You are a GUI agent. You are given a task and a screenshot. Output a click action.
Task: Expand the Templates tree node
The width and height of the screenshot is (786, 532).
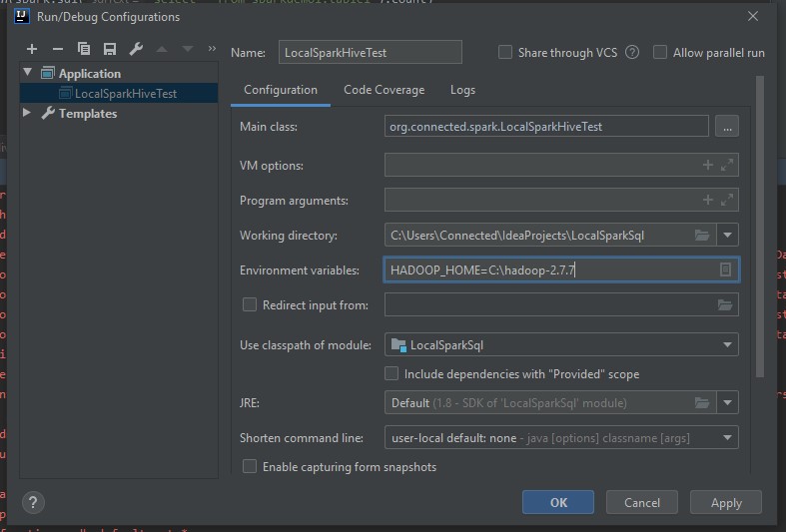pyautogui.click(x=27, y=114)
